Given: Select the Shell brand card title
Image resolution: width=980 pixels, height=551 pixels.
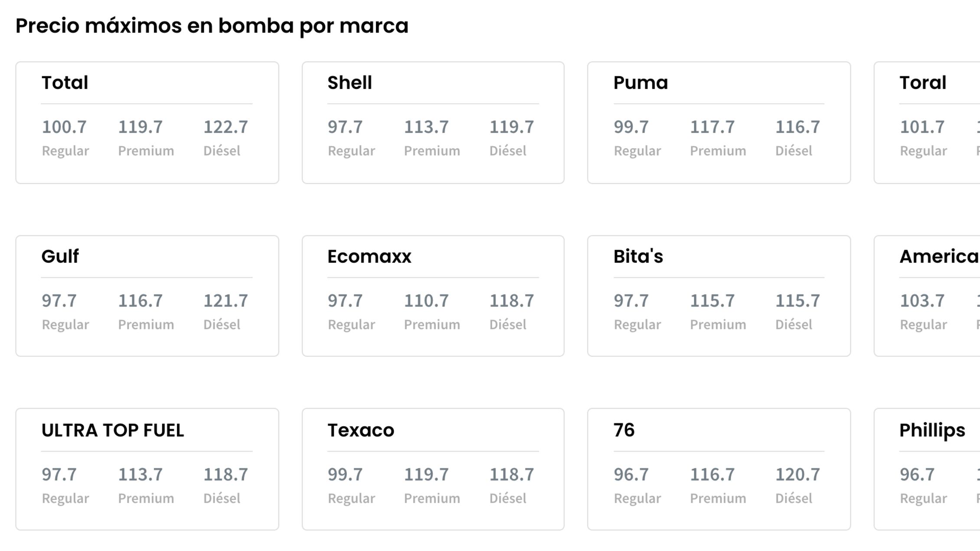Looking at the screenshot, I should click(350, 83).
